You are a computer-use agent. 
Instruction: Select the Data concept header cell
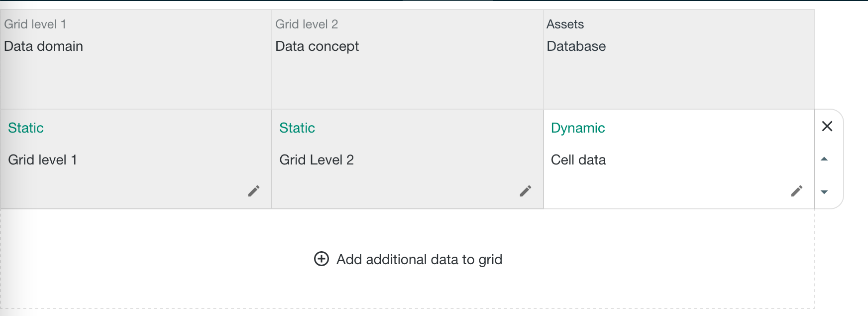coord(408,59)
